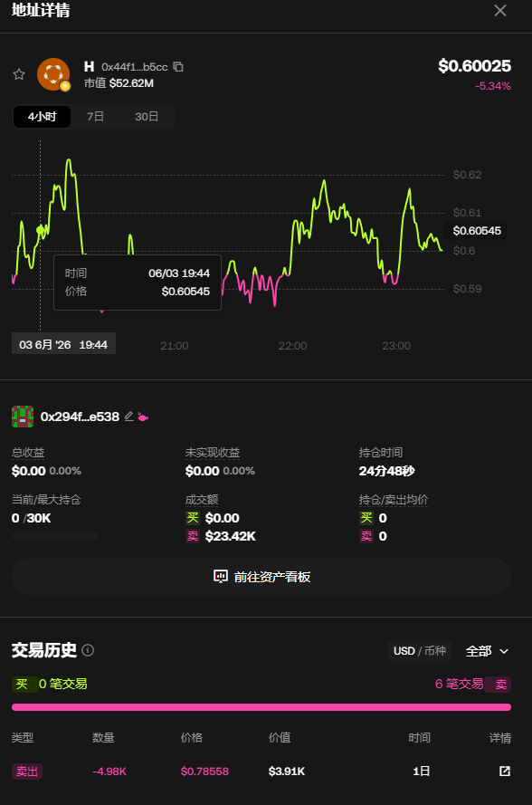532x805 pixels.
Task: Click the 6 笔交易 sell count
Action: pos(459,684)
